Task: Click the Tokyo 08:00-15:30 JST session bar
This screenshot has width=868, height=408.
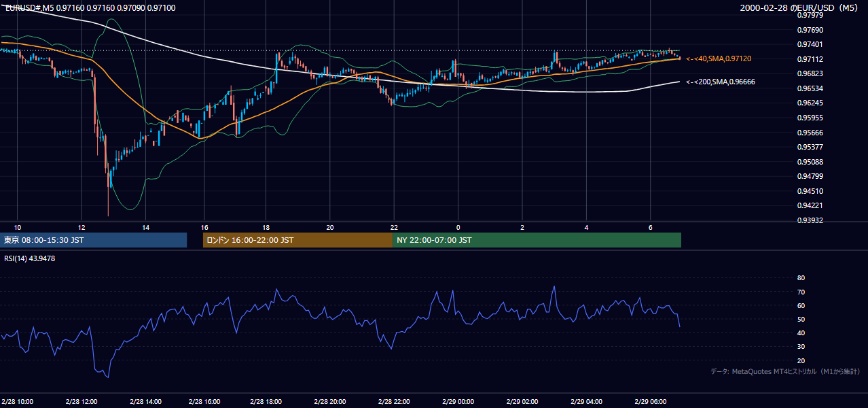Action: pos(94,240)
